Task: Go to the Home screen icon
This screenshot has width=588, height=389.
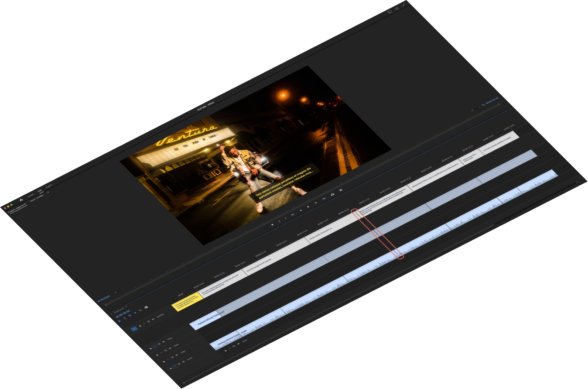Action: click(21, 200)
